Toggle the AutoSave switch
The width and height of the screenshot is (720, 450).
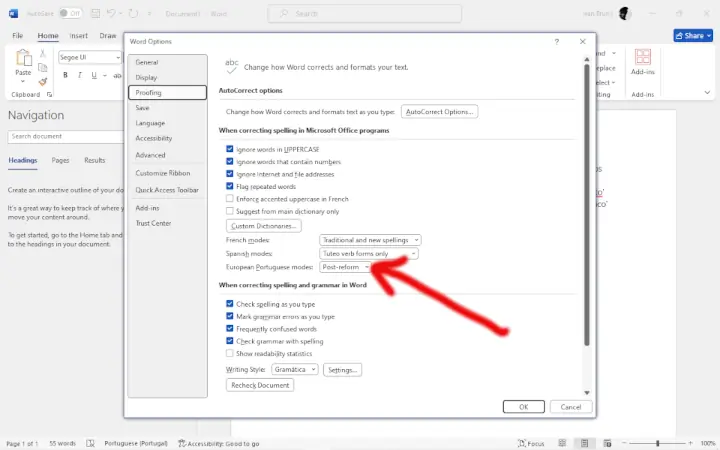[x=70, y=13]
